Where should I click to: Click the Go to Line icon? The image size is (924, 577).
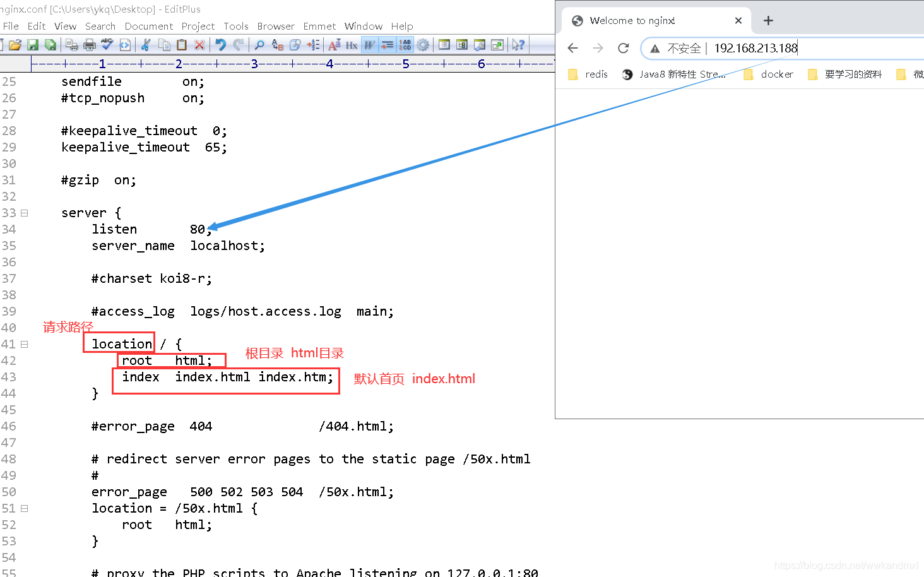pos(313,45)
